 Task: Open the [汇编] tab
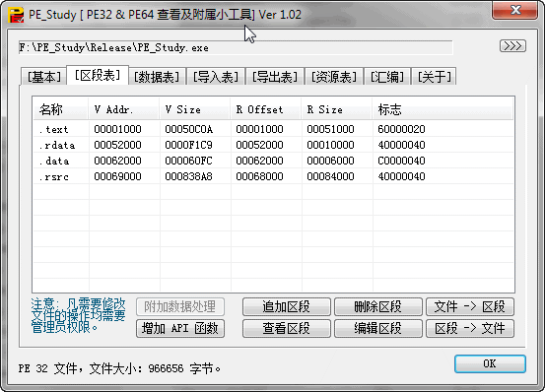point(387,77)
